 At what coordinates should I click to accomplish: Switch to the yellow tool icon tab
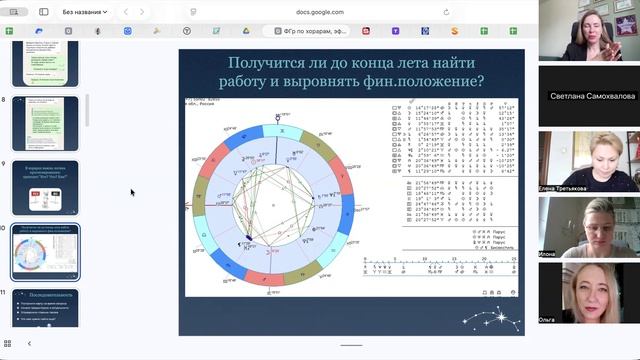pyautogui.click(x=157, y=31)
